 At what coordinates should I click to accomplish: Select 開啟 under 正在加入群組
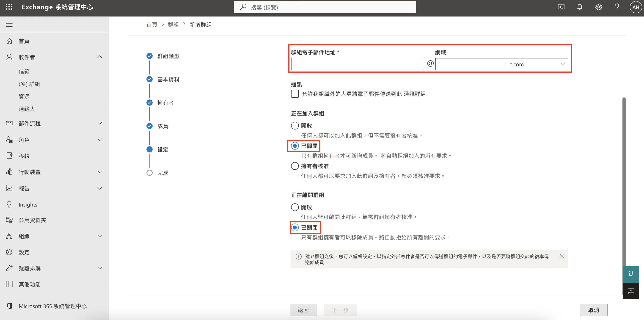295,125
